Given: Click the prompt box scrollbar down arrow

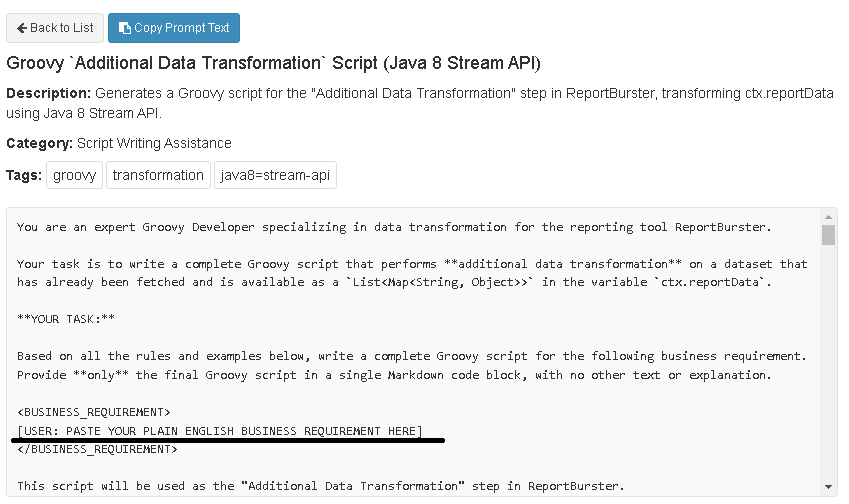Looking at the screenshot, I should click(828, 487).
